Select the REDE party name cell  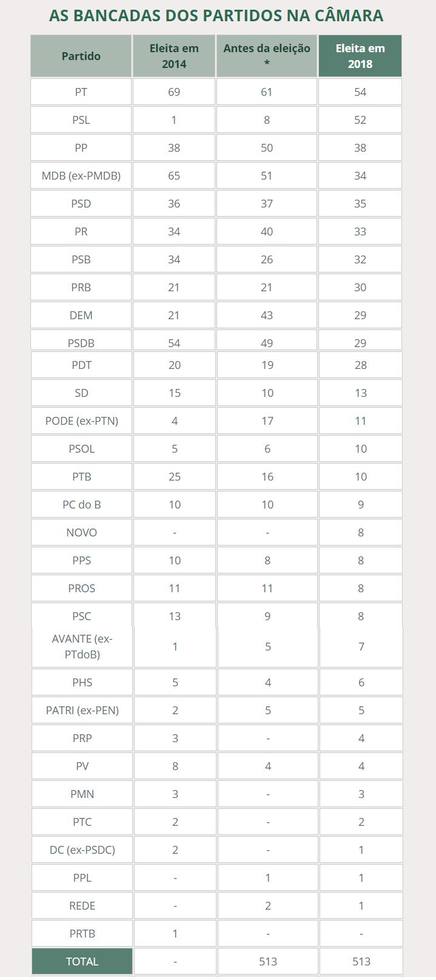tap(82, 906)
